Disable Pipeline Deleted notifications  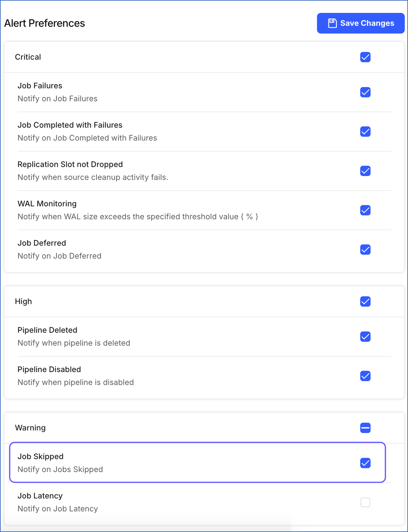point(365,337)
